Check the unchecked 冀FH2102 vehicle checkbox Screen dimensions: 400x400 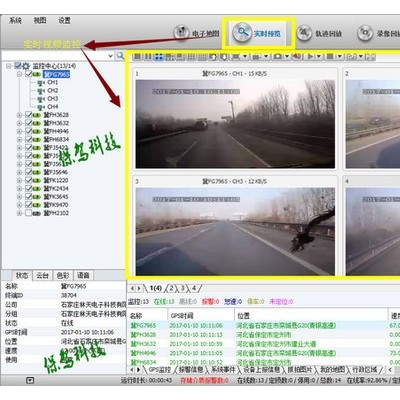click(x=28, y=213)
